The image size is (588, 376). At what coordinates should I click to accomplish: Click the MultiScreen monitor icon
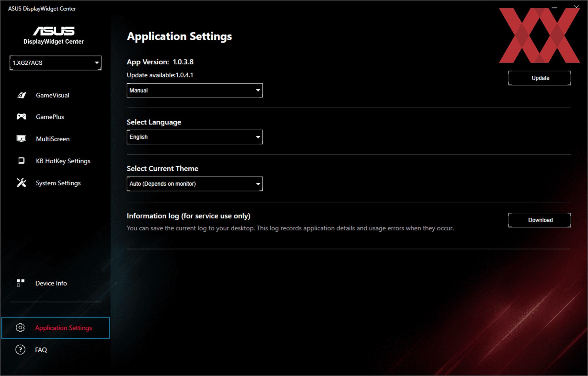(x=21, y=139)
